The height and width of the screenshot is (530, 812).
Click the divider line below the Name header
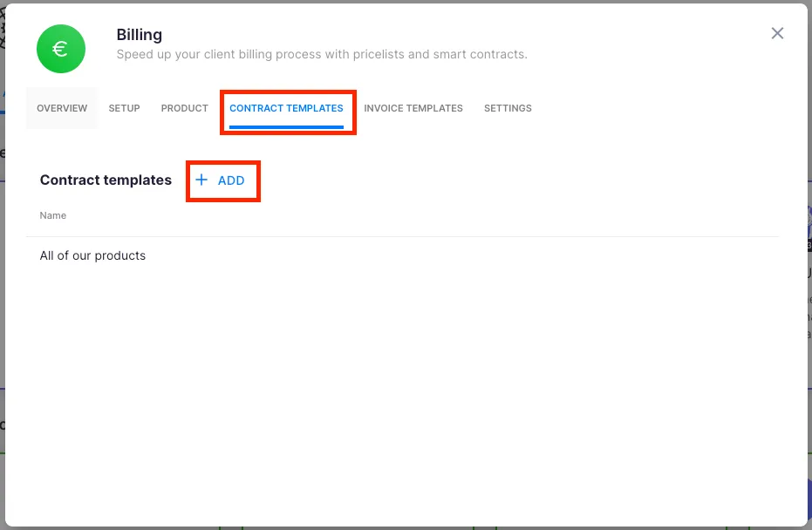(402, 236)
